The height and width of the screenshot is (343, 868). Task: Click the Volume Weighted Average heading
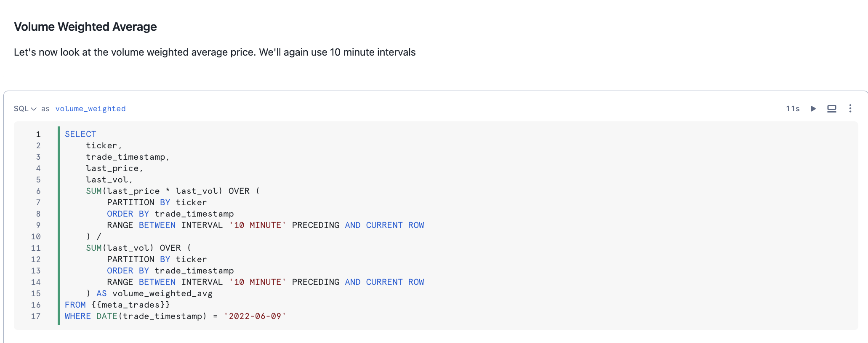point(85,27)
